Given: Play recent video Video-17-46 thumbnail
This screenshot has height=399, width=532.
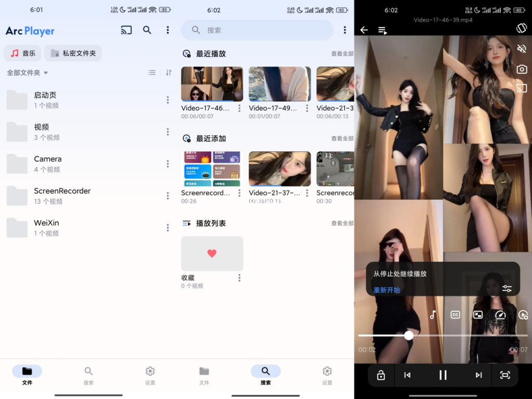Looking at the screenshot, I should pyautogui.click(x=212, y=84).
